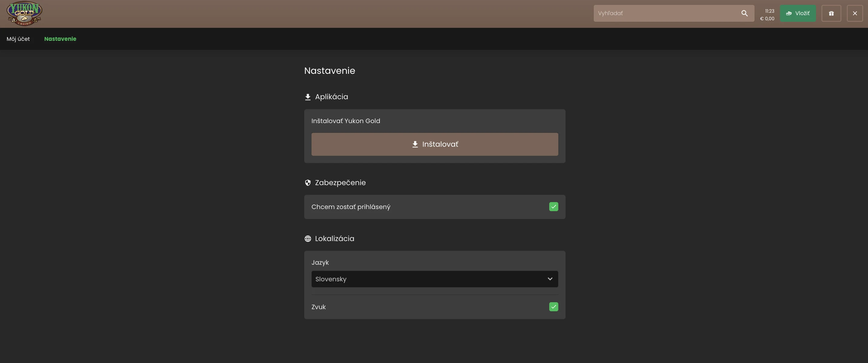
Task: Open the gift promotions icon
Action: [x=831, y=14]
